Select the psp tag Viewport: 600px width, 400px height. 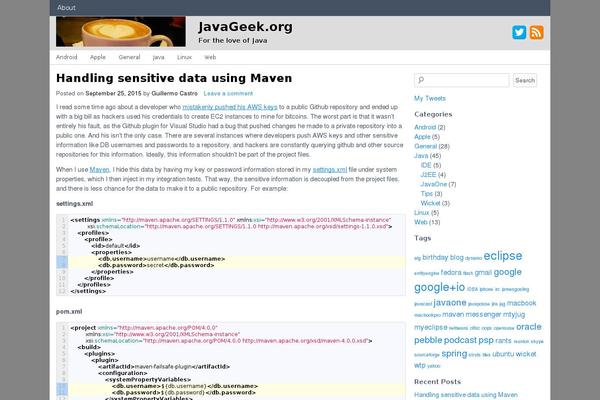point(486,340)
